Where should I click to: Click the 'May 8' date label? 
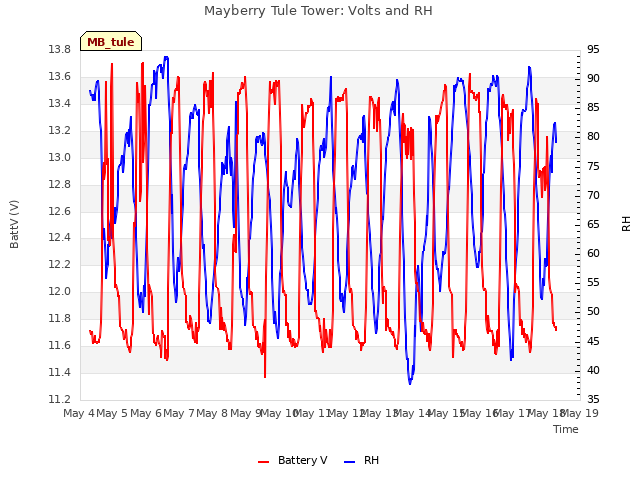pyautogui.click(x=212, y=413)
